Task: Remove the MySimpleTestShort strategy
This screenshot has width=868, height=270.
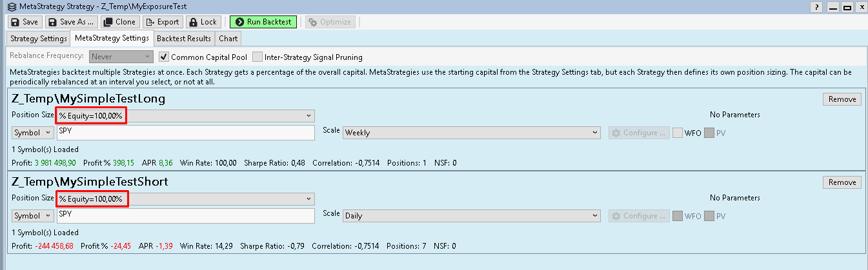Action: [x=842, y=182]
